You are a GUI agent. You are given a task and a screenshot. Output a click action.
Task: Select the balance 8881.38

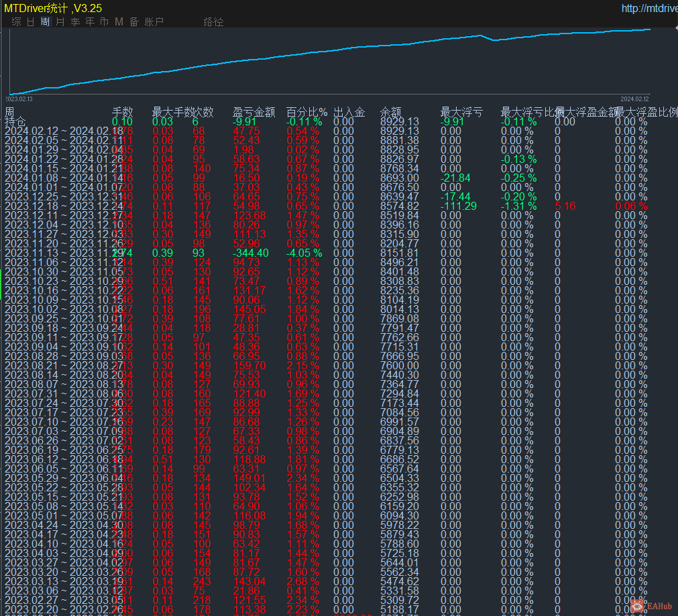(x=400, y=141)
